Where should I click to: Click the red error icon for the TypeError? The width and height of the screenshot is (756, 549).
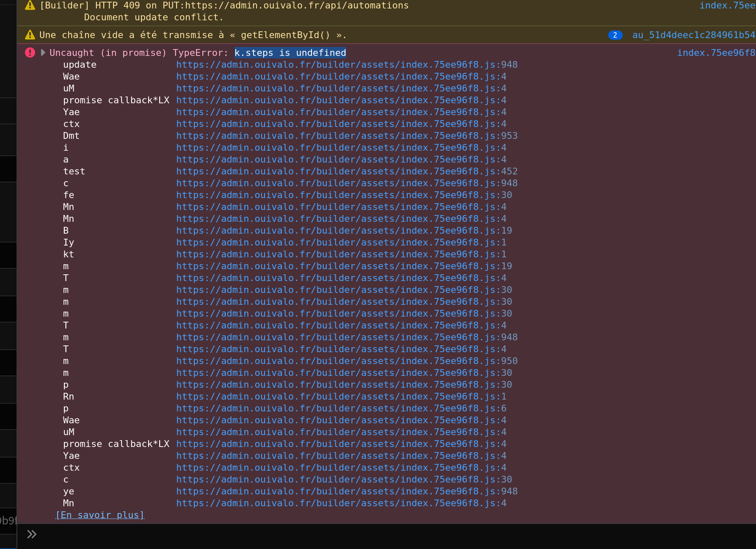(29, 52)
